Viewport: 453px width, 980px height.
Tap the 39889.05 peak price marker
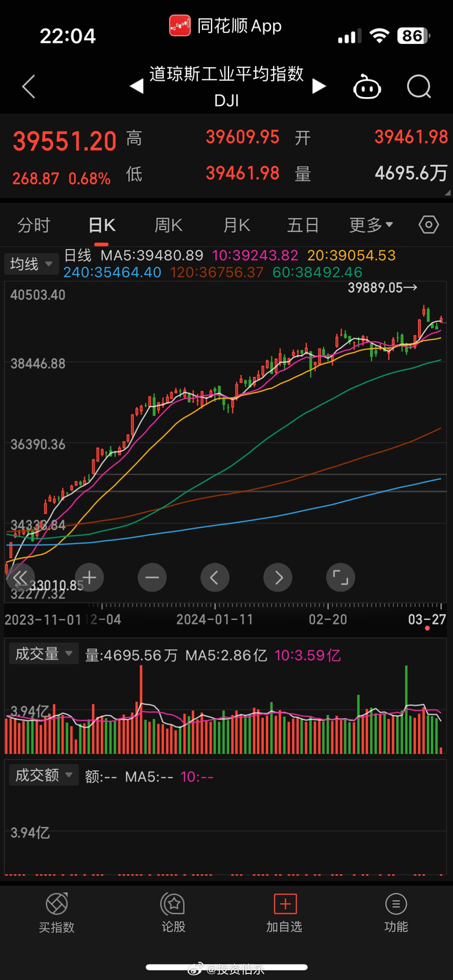coord(383,288)
